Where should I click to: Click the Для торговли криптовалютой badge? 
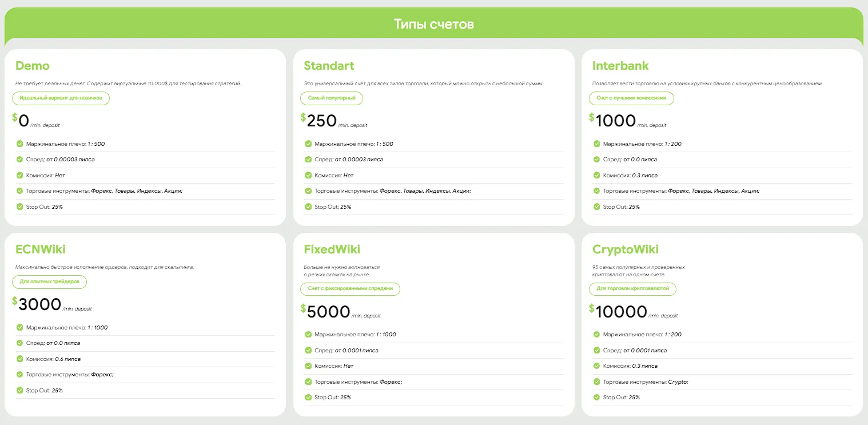632,289
